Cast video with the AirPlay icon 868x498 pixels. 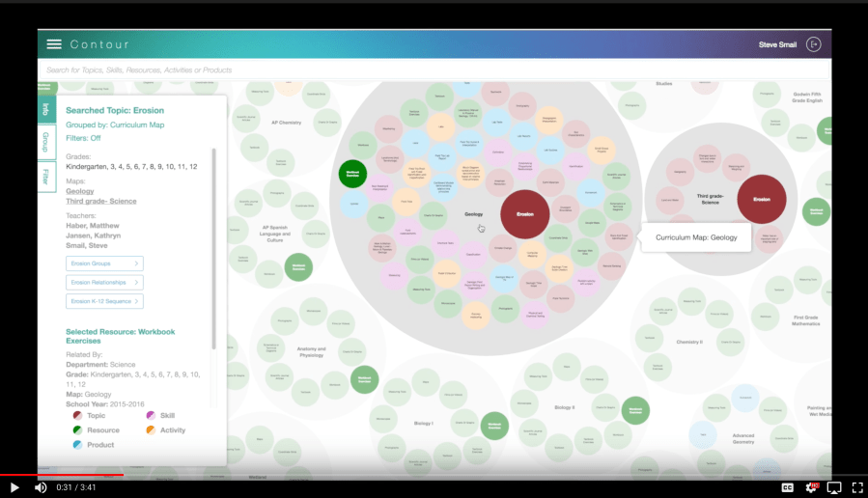tap(833, 487)
